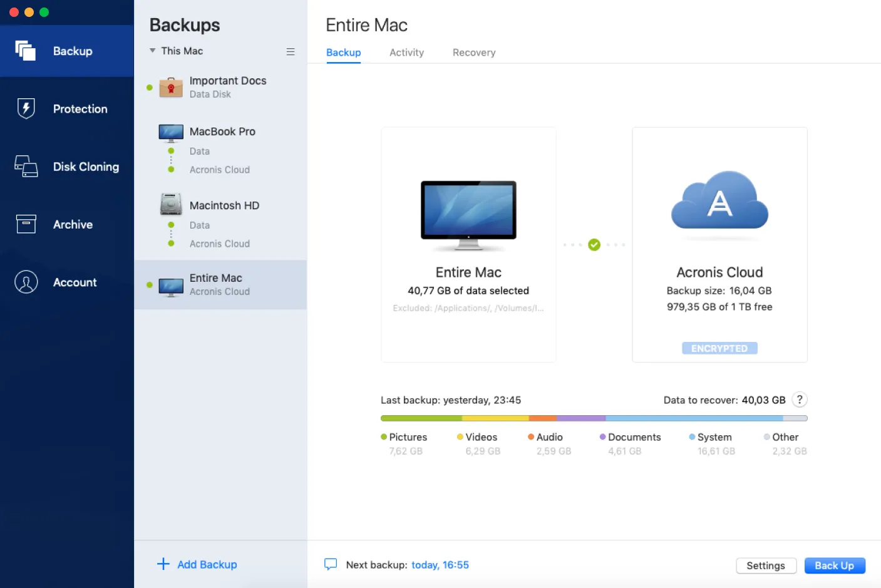
Task: Click the message bubble next to Next backup
Action: [330, 564]
